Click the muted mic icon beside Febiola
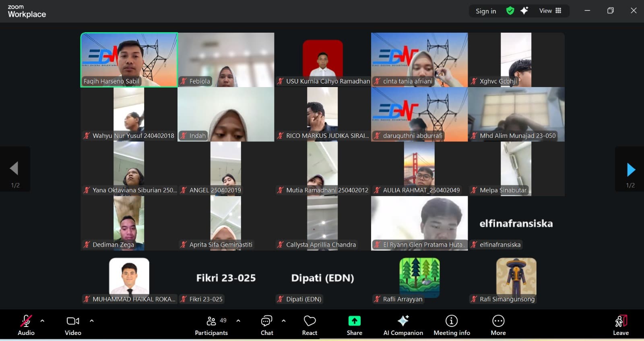Image resolution: width=644 pixels, height=341 pixels. click(184, 81)
